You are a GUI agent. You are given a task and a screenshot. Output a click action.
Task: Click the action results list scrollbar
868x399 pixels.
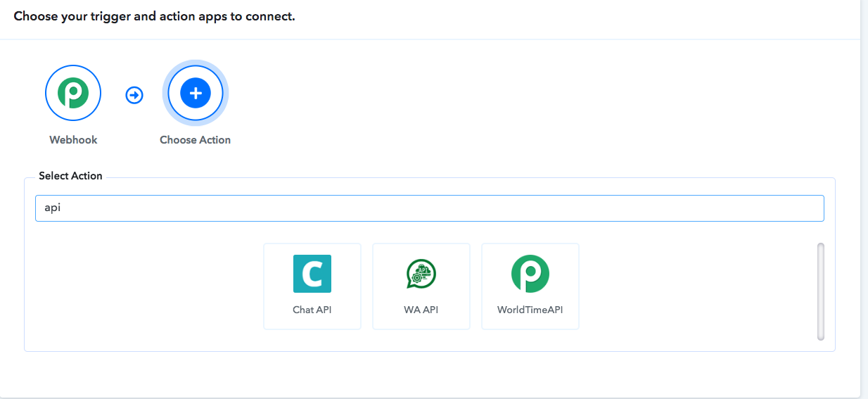(x=820, y=291)
